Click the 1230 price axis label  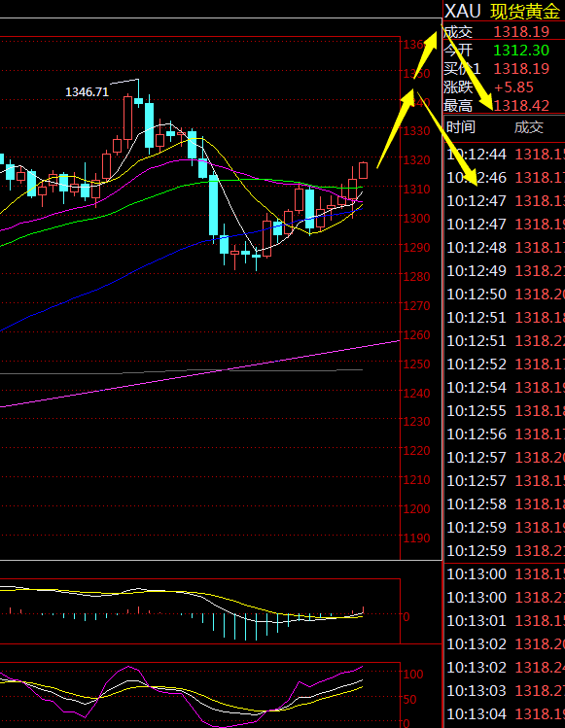[417, 422]
